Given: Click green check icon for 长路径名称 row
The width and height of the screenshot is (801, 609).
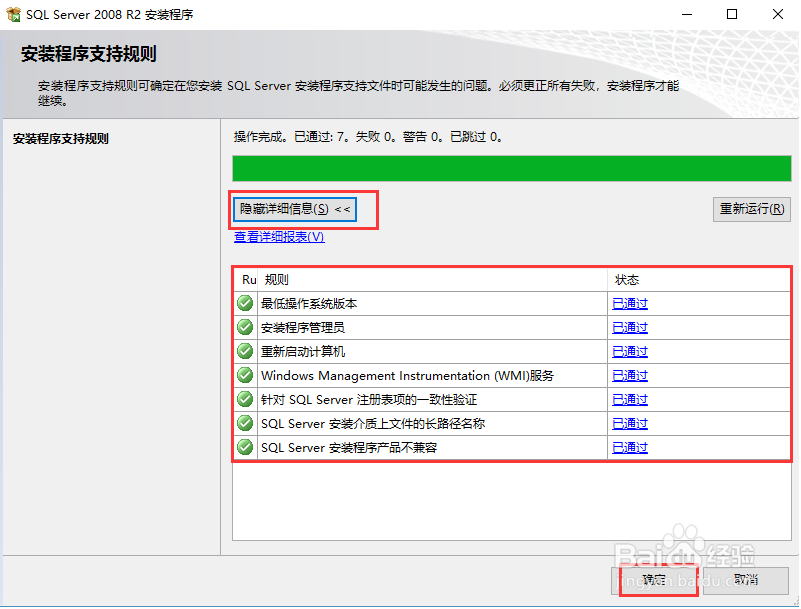Looking at the screenshot, I should (x=245, y=423).
